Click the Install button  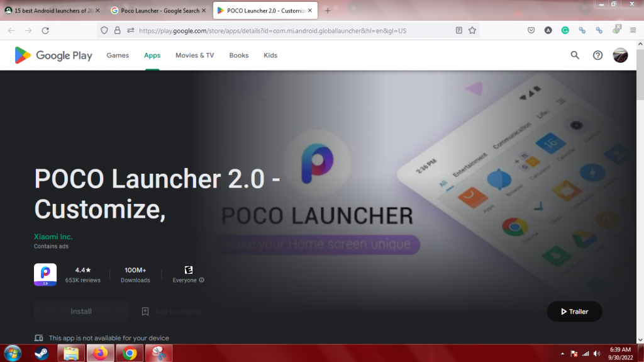(x=81, y=312)
